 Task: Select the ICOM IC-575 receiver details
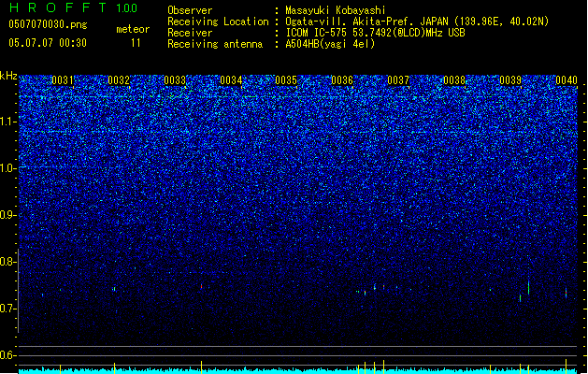click(x=375, y=33)
